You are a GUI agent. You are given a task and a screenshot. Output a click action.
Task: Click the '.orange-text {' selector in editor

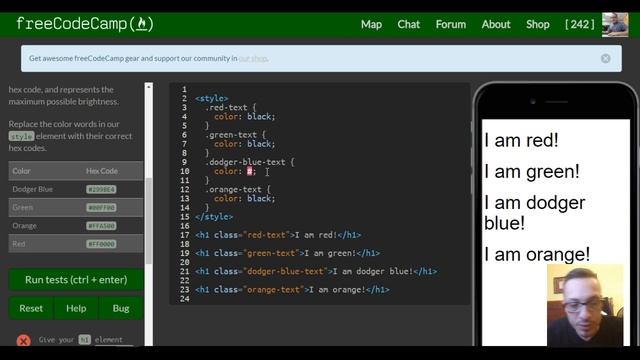click(x=238, y=190)
